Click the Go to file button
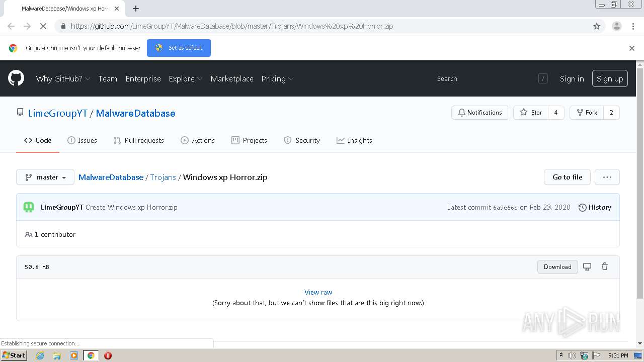644x362 pixels. pyautogui.click(x=568, y=177)
